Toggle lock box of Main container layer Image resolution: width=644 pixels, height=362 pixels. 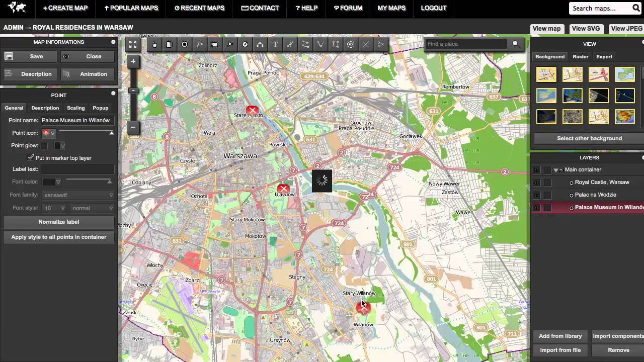[x=547, y=170]
